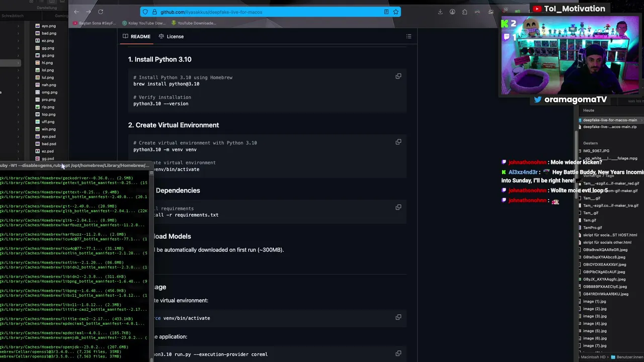Click the Create Virtual Environment heading
Viewport: 644px width, 362px height.
[x=173, y=125]
